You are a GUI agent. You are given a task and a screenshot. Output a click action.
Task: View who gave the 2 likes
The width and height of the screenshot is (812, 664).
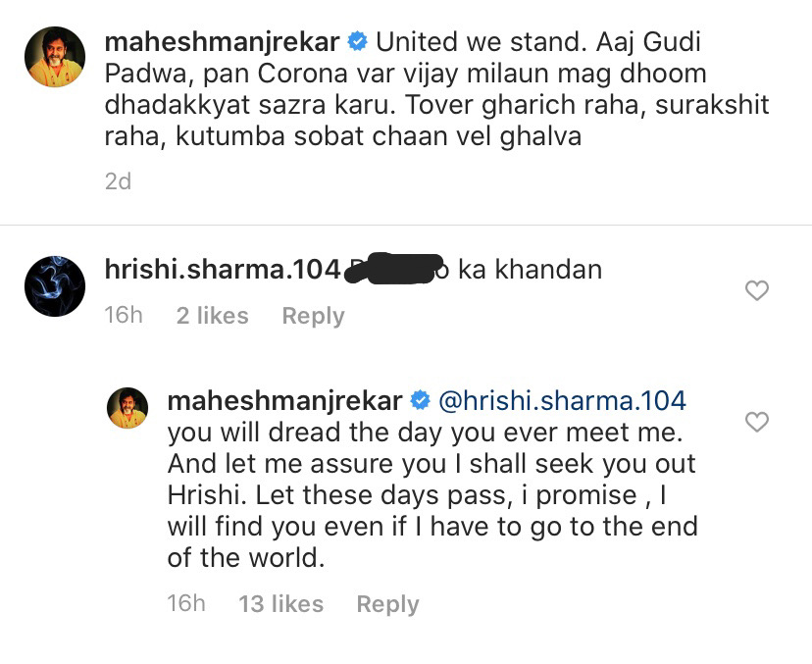212,316
